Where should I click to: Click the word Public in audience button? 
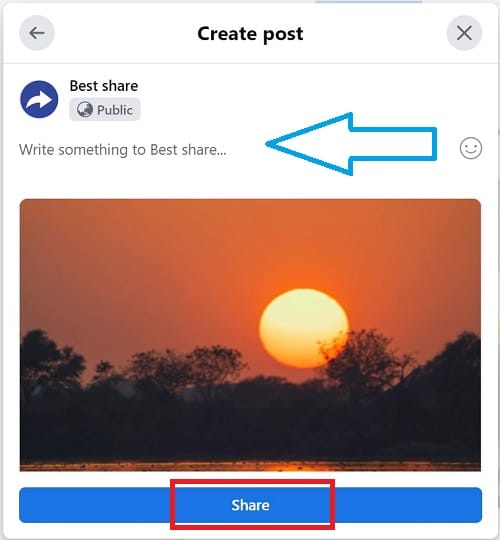115,110
